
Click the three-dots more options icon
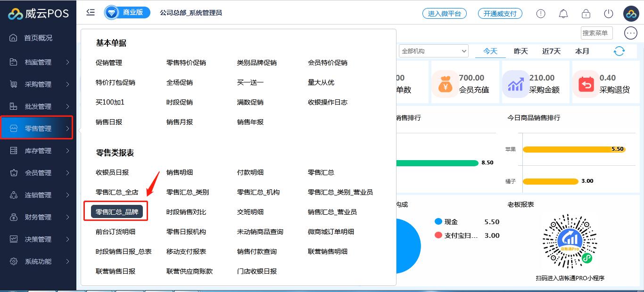click(631, 33)
